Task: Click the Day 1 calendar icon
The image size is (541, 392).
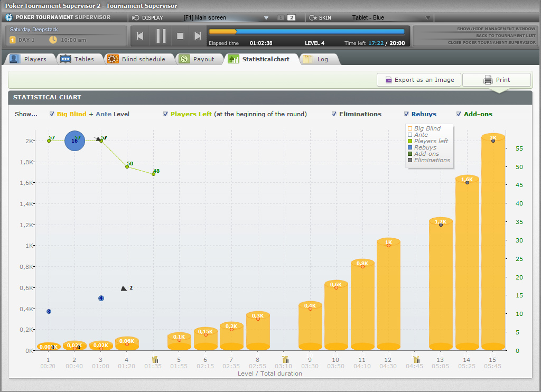Action: [13, 40]
